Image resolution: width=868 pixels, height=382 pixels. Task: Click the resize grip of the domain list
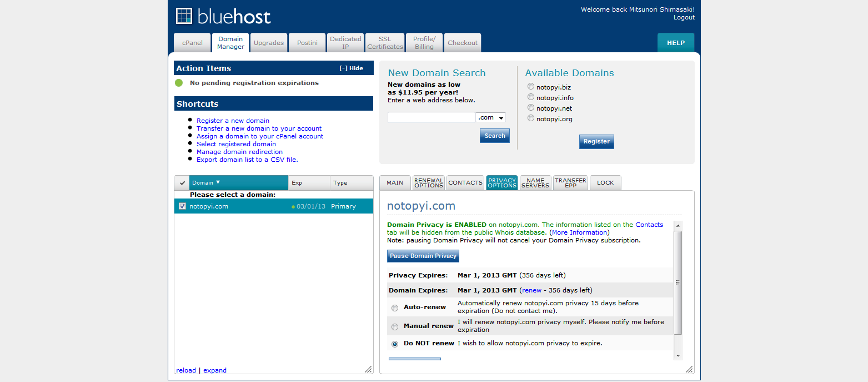point(368,369)
